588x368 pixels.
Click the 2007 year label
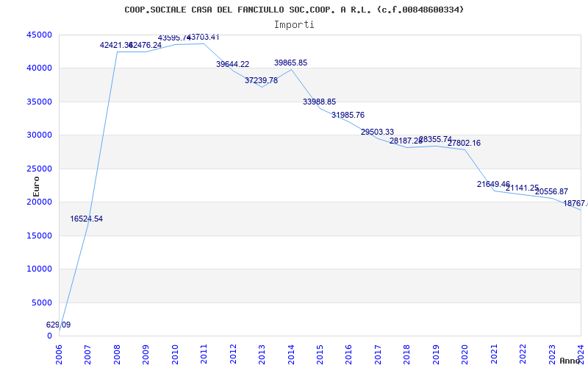pos(87,354)
